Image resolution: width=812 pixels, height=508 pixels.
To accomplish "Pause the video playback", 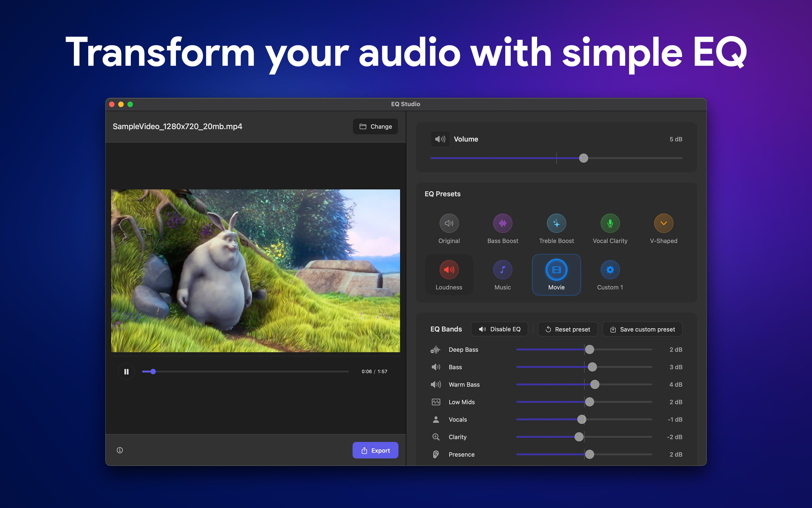I will click(127, 372).
